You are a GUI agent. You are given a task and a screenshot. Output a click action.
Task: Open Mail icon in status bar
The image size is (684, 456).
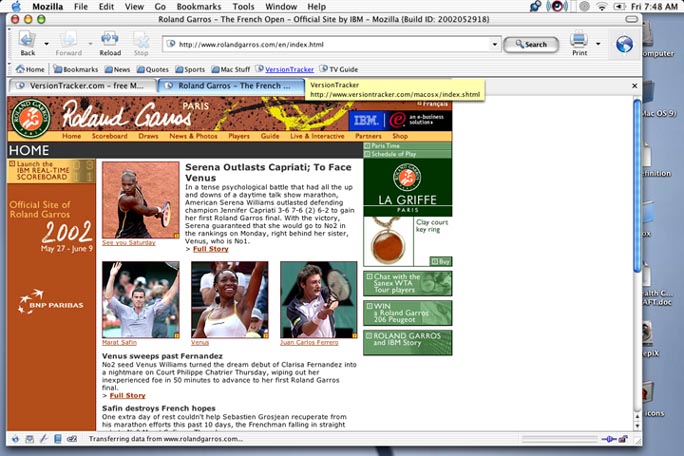pyautogui.click(x=29, y=439)
